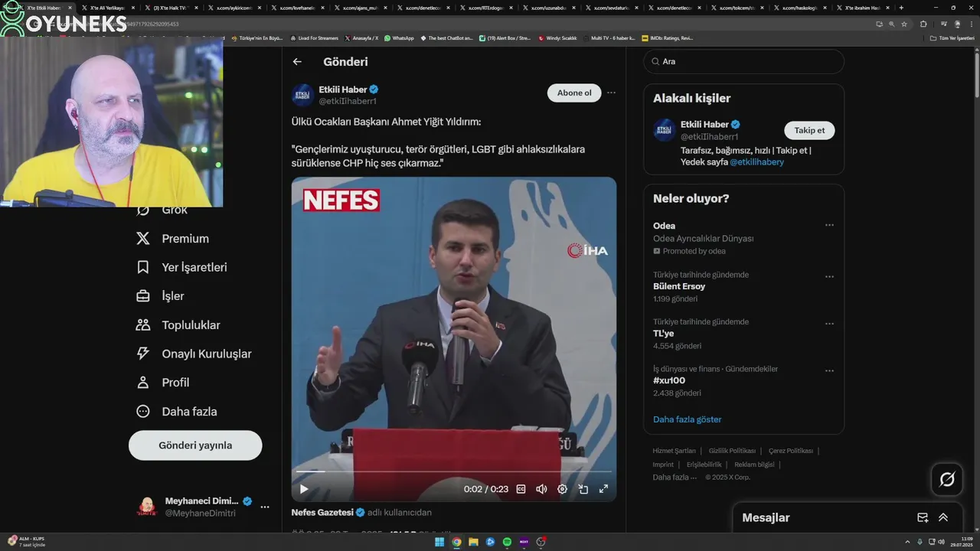Open Topluluklar in the sidebar
Viewport: 980px width, 551px height.
point(178,325)
